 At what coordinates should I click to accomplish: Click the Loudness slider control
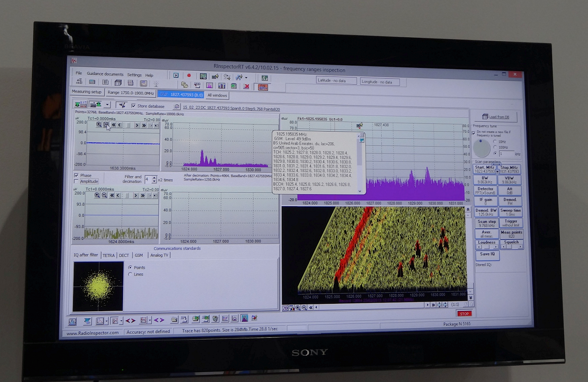tap(486, 246)
